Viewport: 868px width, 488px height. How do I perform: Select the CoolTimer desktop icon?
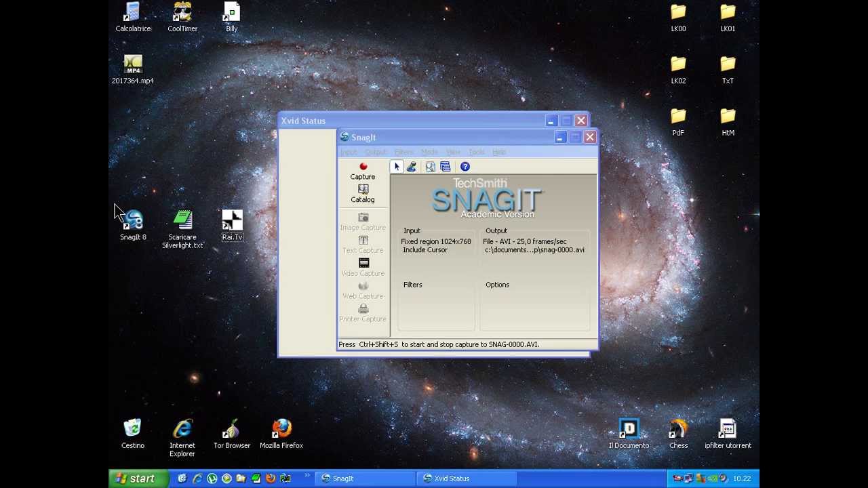182,18
